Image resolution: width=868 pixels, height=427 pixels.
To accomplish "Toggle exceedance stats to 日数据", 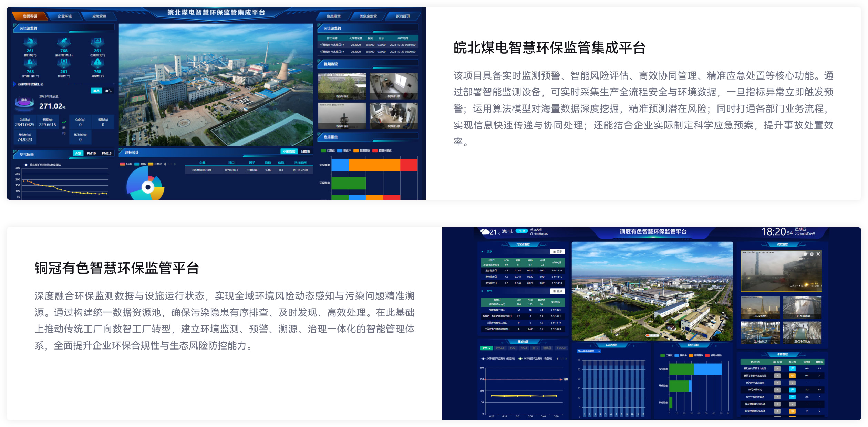I will coord(306,152).
